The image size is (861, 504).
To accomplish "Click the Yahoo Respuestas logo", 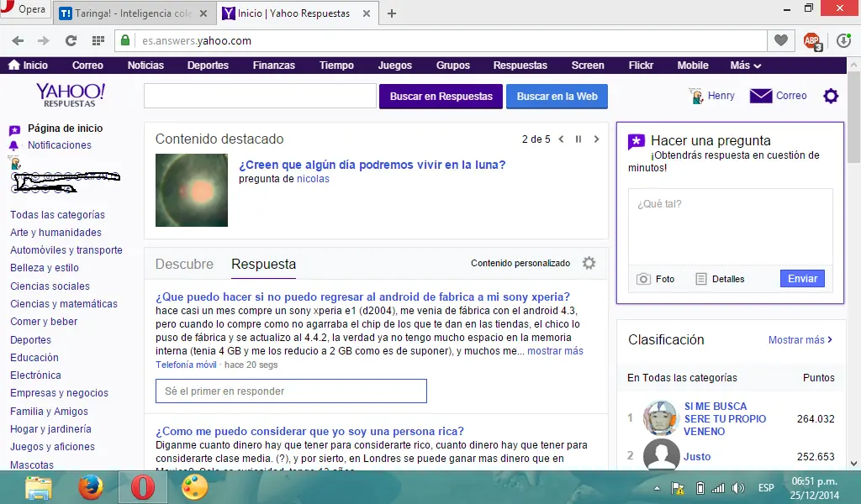I will [x=71, y=95].
